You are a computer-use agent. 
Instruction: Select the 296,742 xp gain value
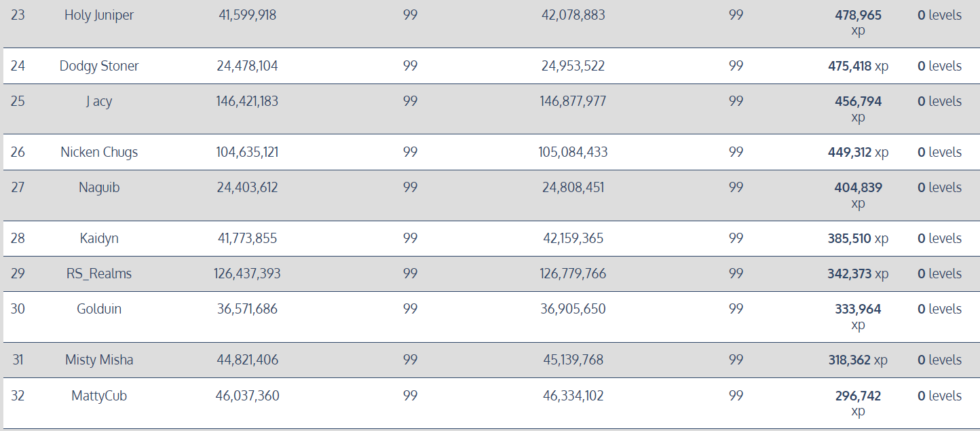pos(858,403)
